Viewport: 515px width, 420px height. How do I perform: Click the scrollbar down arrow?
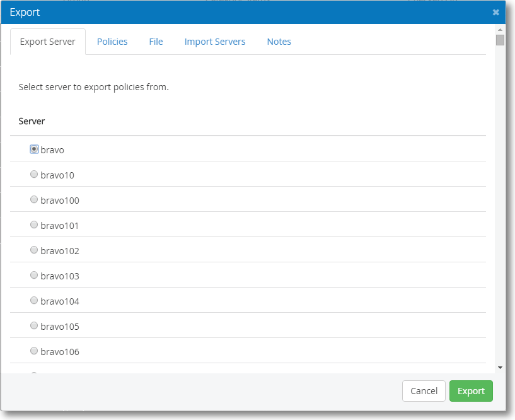pyautogui.click(x=500, y=368)
